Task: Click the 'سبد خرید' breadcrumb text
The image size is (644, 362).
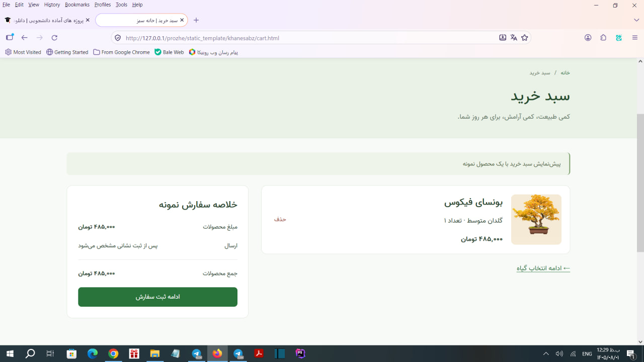Action: 539,73
